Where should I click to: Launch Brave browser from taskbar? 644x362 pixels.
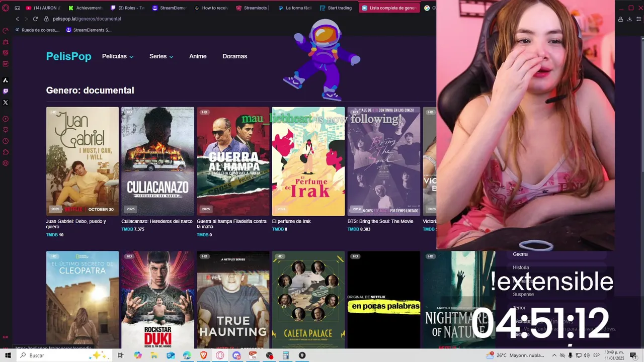[204, 355]
